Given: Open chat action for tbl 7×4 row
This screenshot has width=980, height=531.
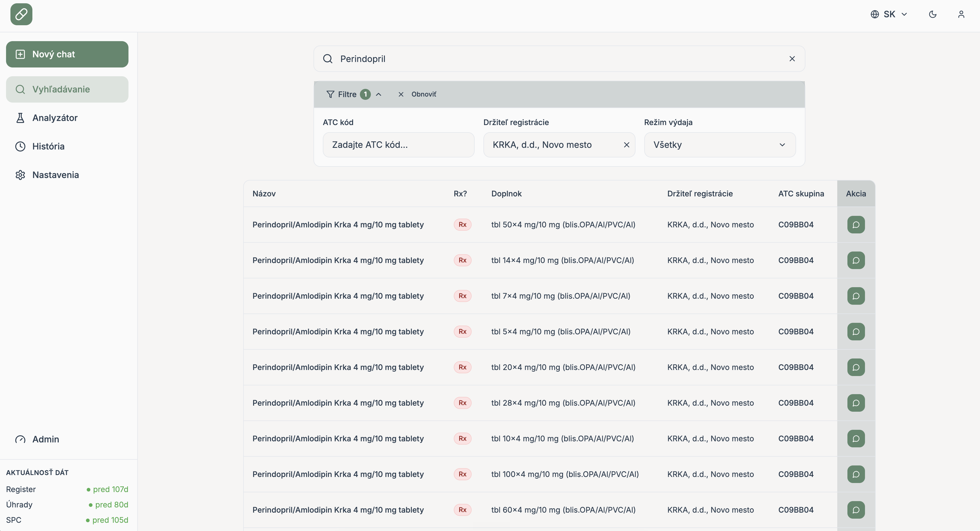Looking at the screenshot, I should 856,296.
